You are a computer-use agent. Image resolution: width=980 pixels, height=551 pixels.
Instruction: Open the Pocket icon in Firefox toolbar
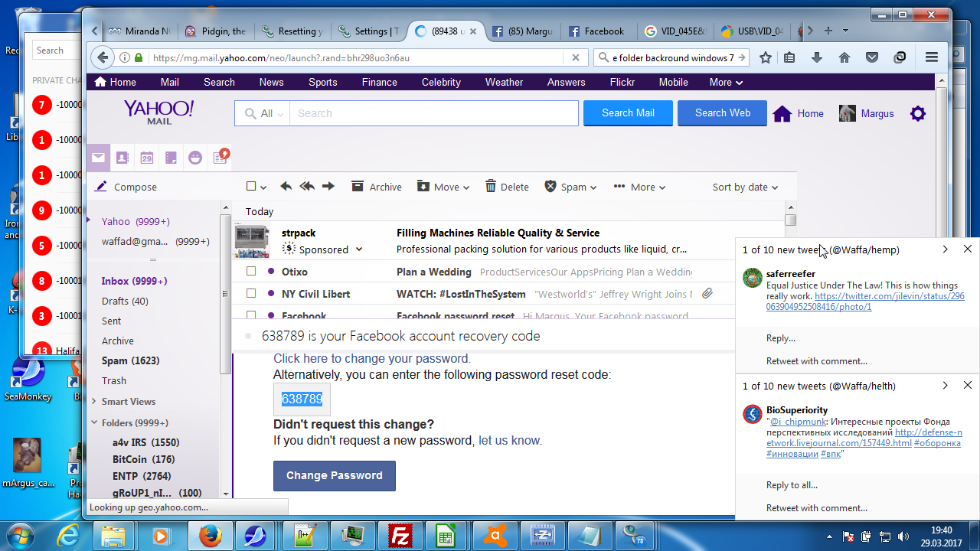tap(872, 57)
